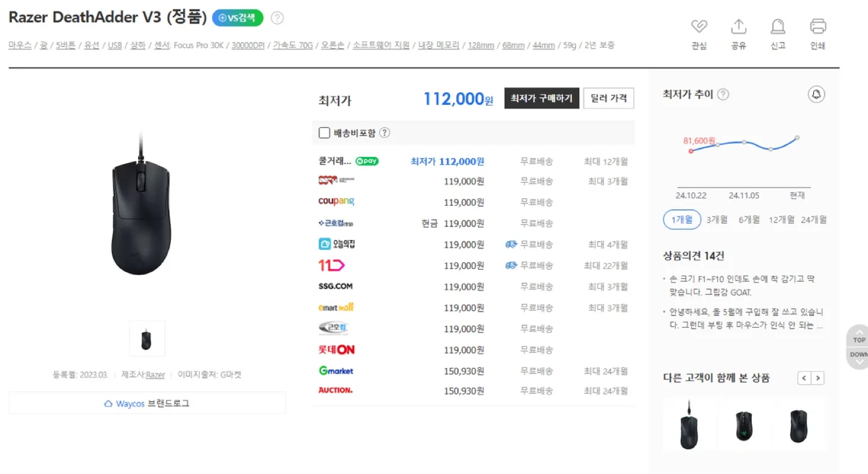The height and width of the screenshot is (474, 868).
Task: Open second related mouse thumbnail
Action: tap(744, 425)
